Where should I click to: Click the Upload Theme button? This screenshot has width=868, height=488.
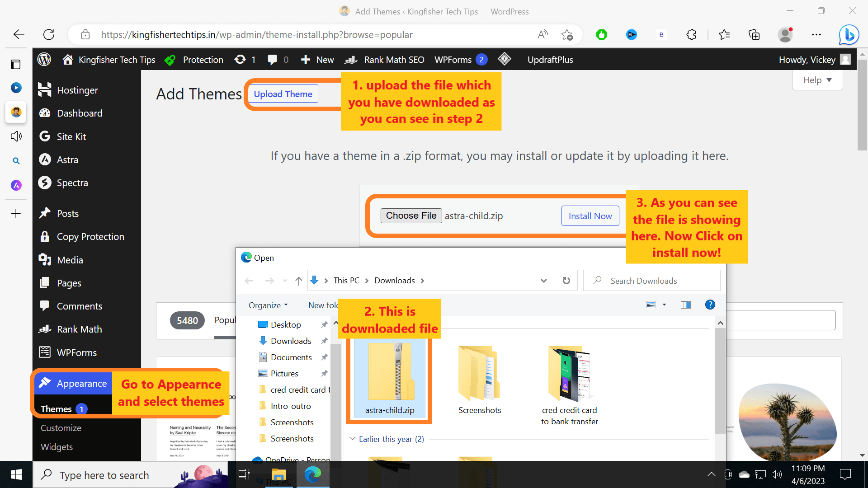[x=283, y=94]
